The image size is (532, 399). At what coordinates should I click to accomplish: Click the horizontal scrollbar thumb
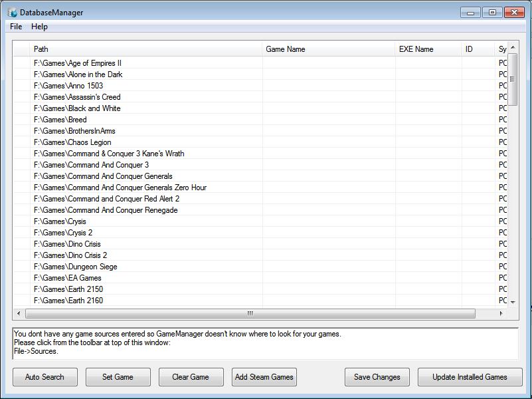point(250,313)
